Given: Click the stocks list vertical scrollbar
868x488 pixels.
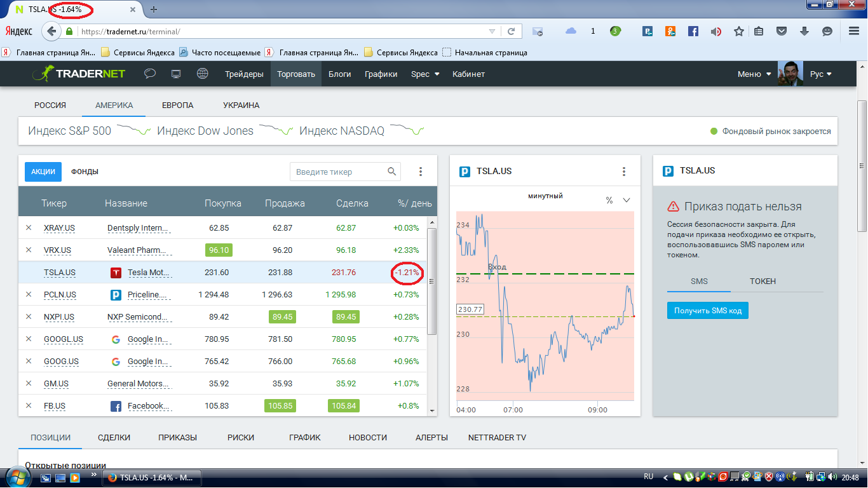Looking at the screenshot, I should 432,281.
